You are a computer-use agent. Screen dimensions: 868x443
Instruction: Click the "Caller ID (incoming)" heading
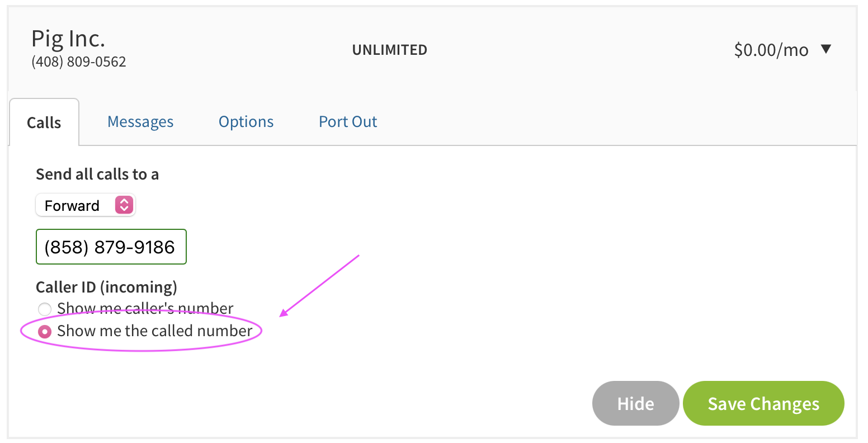106,287
